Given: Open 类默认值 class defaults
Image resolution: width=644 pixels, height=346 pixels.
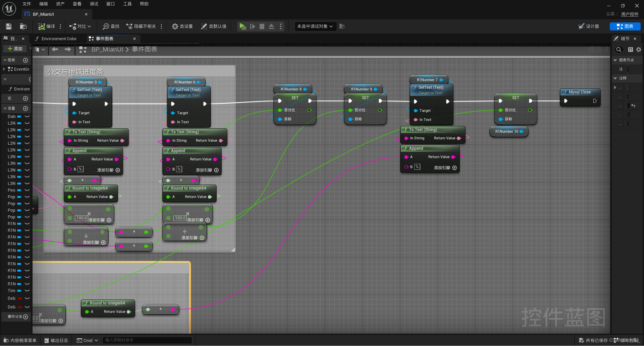Looking at the screenshot, I should click(x=214, y=26).
